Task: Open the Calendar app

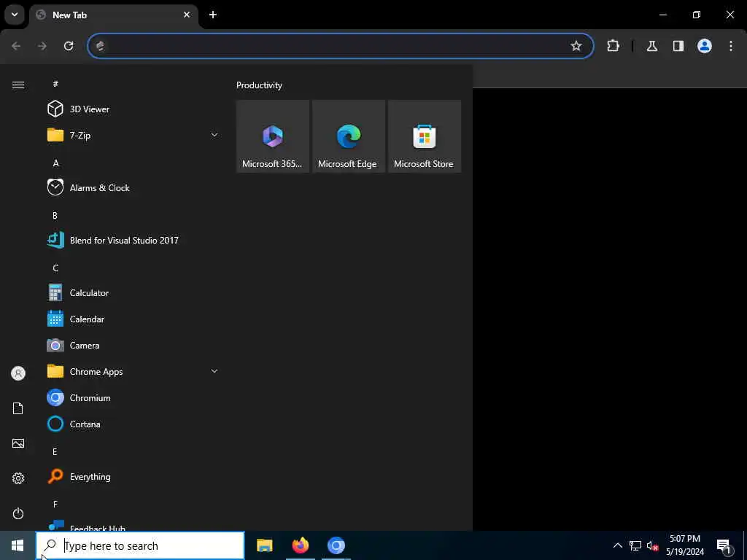Action: pos(133,319)
